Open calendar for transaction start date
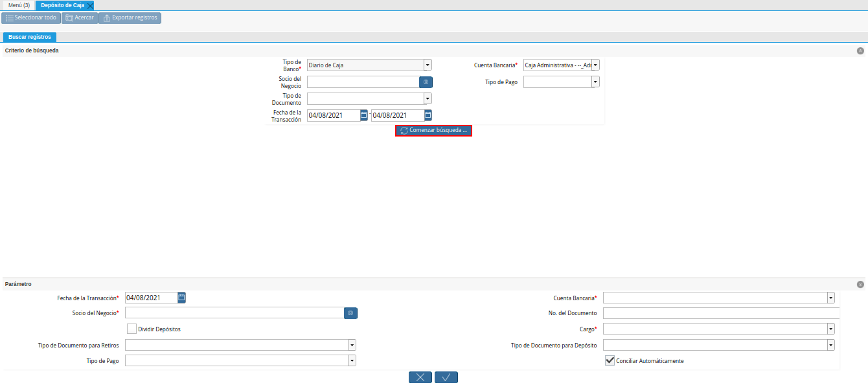The height and width of the screenshot is (385, 868). pos(364,115)
